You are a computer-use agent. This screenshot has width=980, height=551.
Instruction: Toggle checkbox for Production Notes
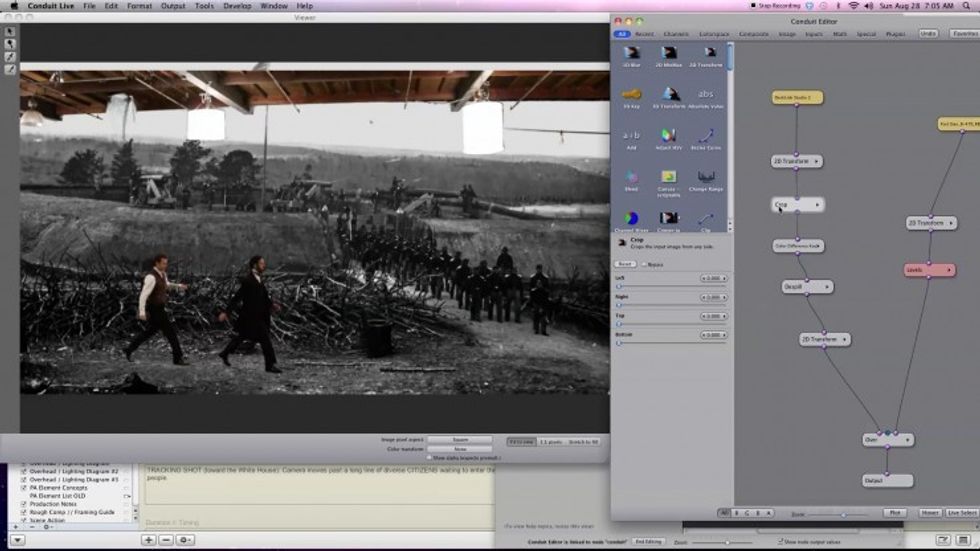click(x=24, y=504)
